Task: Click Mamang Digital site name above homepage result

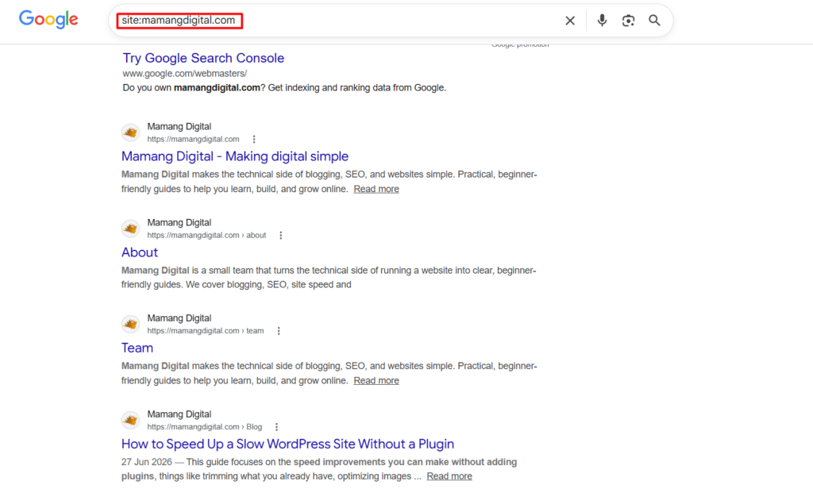Action: (179, 126)
